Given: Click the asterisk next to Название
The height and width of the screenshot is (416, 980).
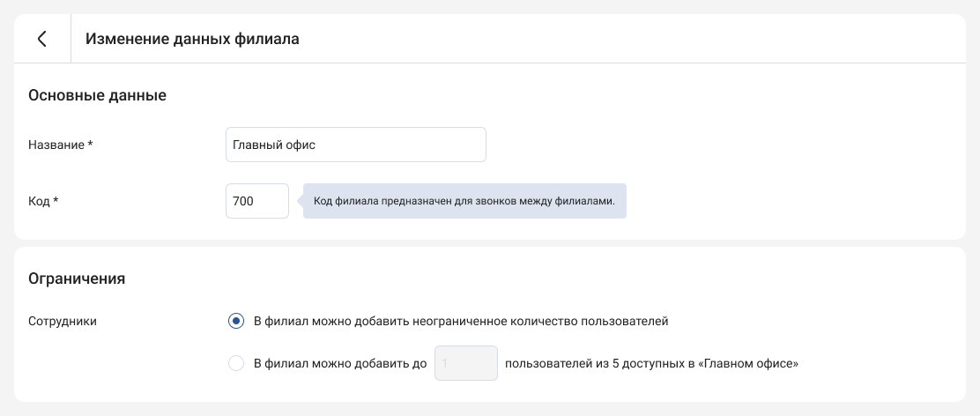Looking at the screenshot, I should click(x=90, y=144).
